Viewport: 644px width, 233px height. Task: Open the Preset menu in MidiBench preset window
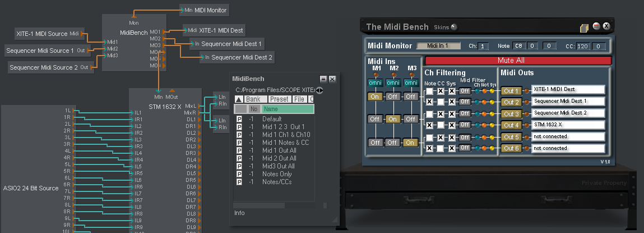279,99
